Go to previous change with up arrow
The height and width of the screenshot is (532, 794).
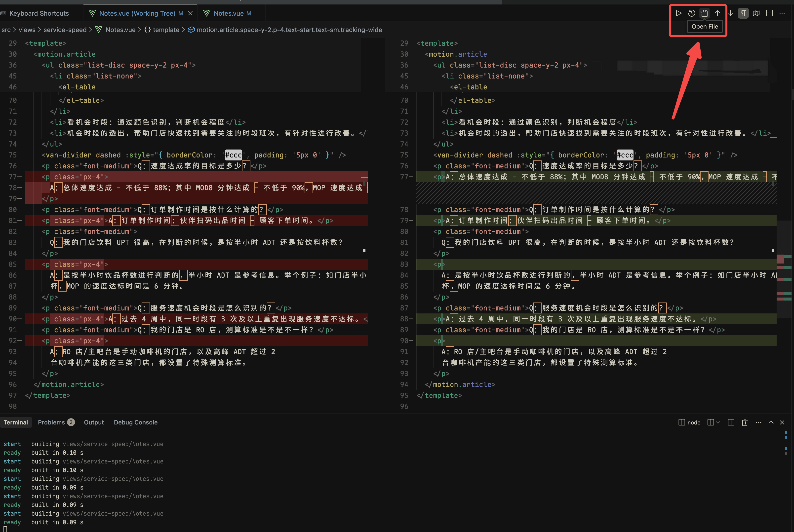pyautogui.click(x=717, y=13)
